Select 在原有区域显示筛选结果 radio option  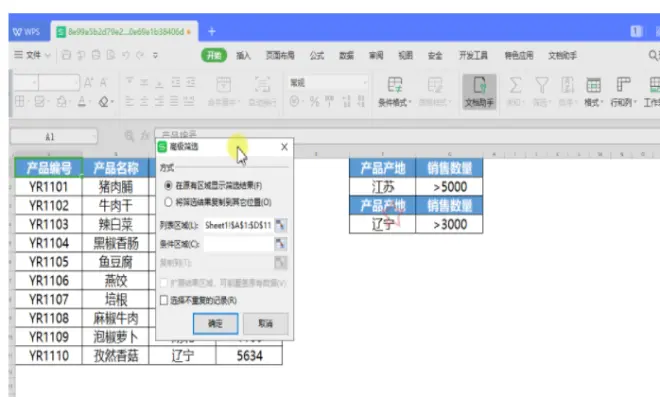click(168, 185)
